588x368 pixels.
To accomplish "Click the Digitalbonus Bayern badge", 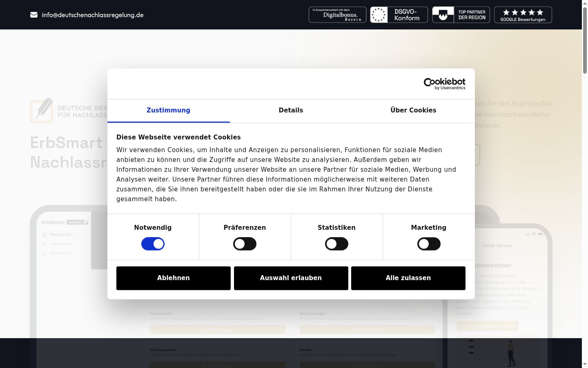I will pyautogui.click(x=337, y=15).
